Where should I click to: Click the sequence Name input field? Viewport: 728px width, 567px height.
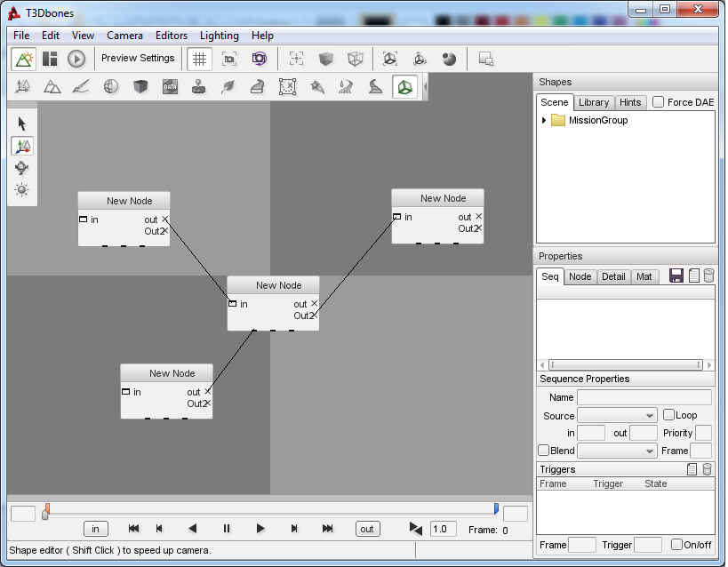click(x=644, y=397)
